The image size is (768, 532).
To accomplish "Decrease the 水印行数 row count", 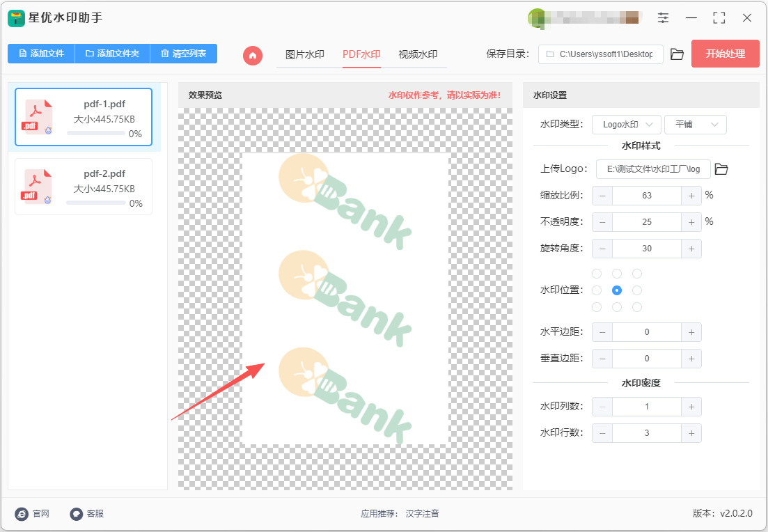I will [x=602, y=433].
